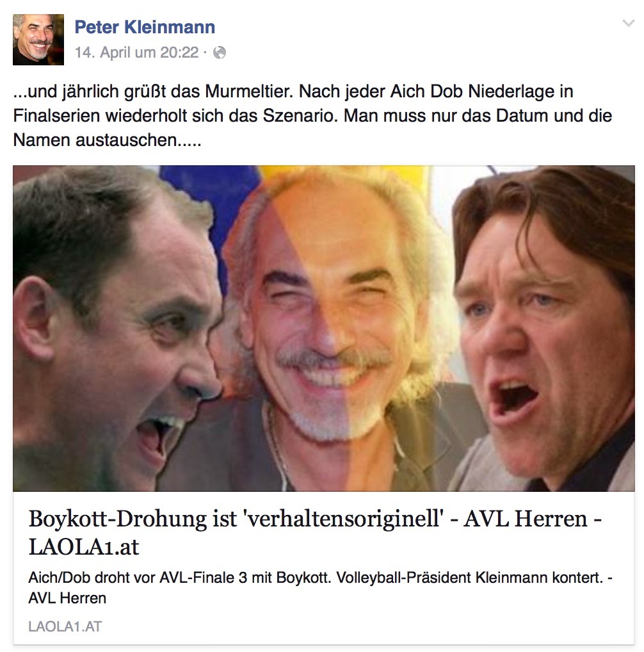This screenshot has height=652, width=644.
Task: Click 'LAOLA1.at' in the headline's second line
Action: point(83,547)
